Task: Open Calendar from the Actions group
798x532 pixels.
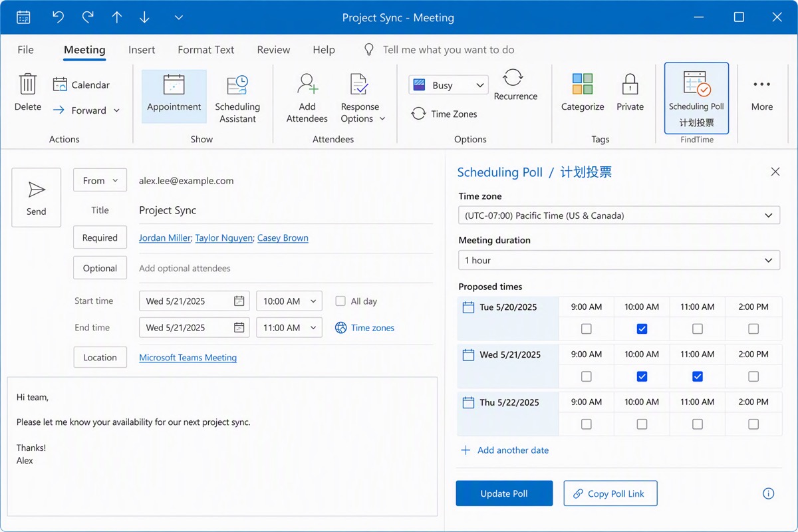Action: [x=81, y=84]
